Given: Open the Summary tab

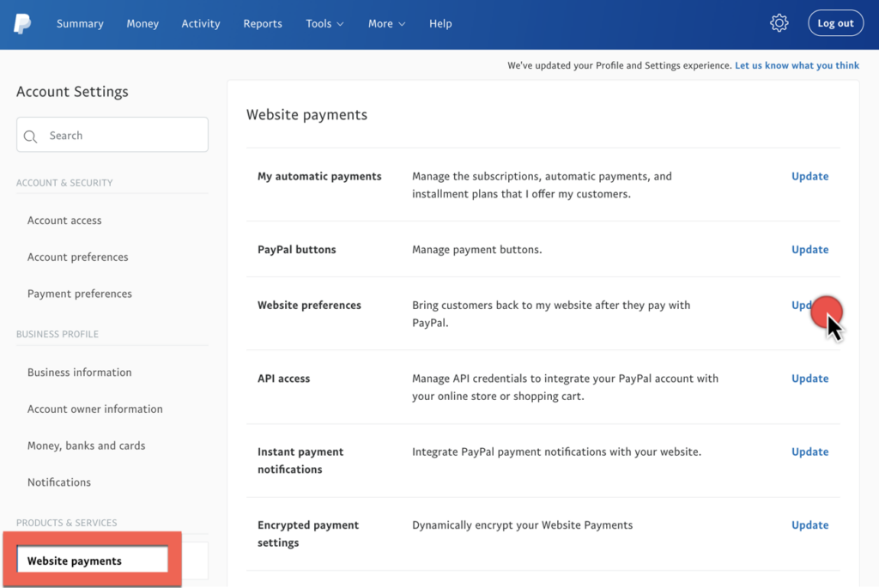Looking at the screenshot, I should 80,23.
